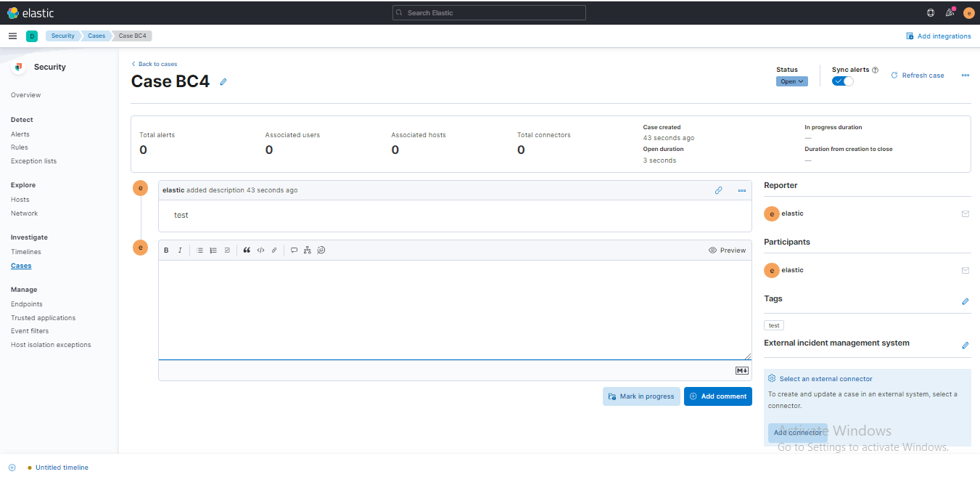Open the newsfeed notifications icon
Image resolution: width=980 pixels, height=477 pixels.
click(950, 12)
